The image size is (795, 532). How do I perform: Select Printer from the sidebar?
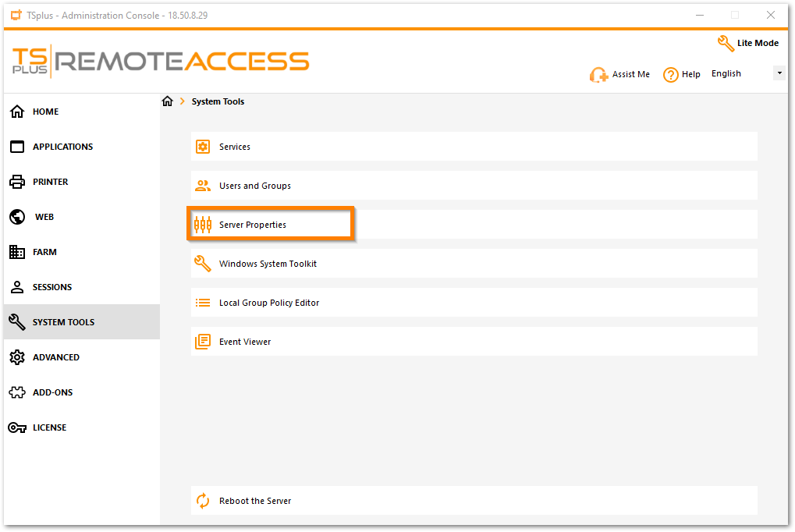(50, 182)
